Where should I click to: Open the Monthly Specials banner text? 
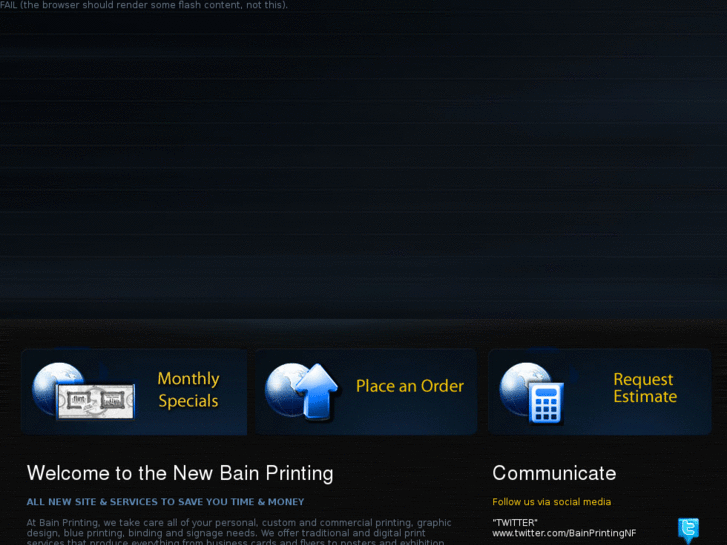pos(188,390)
